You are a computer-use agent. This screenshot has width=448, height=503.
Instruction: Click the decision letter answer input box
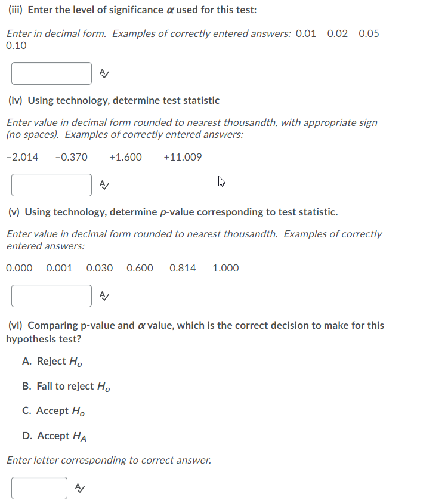click(39, 487)
